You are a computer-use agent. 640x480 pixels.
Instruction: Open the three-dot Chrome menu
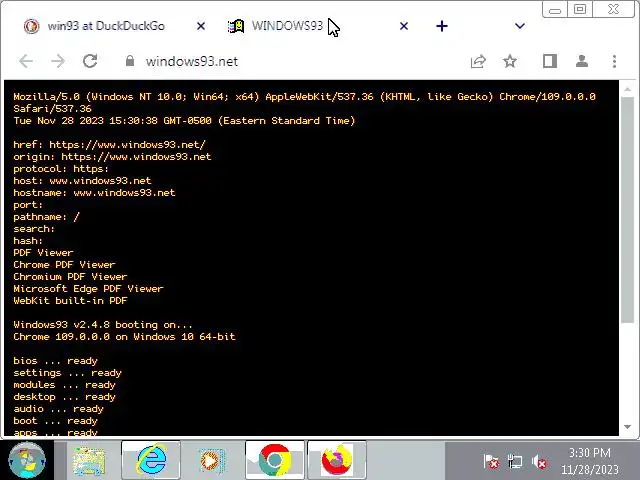point(614,61)
